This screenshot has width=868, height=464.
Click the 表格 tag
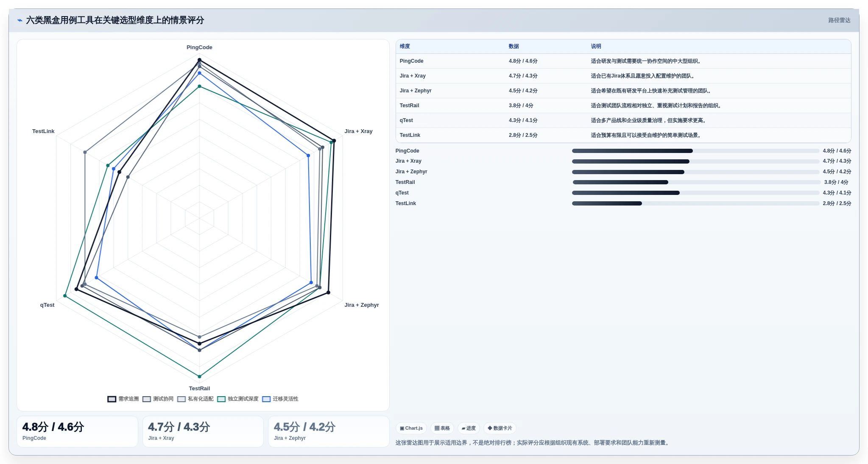click(x=442, y=428)
